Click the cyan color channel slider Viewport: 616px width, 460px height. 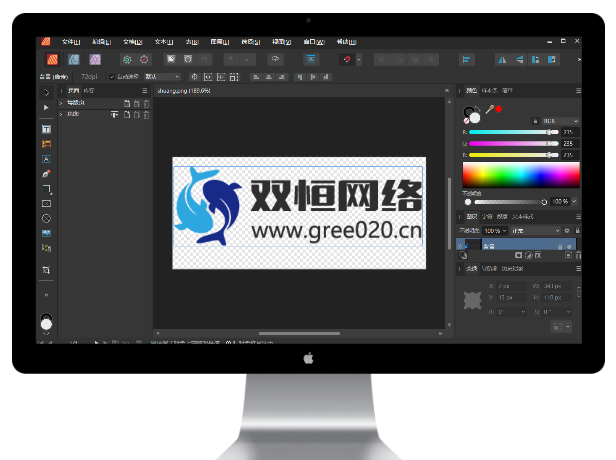(x=510, y=132)
